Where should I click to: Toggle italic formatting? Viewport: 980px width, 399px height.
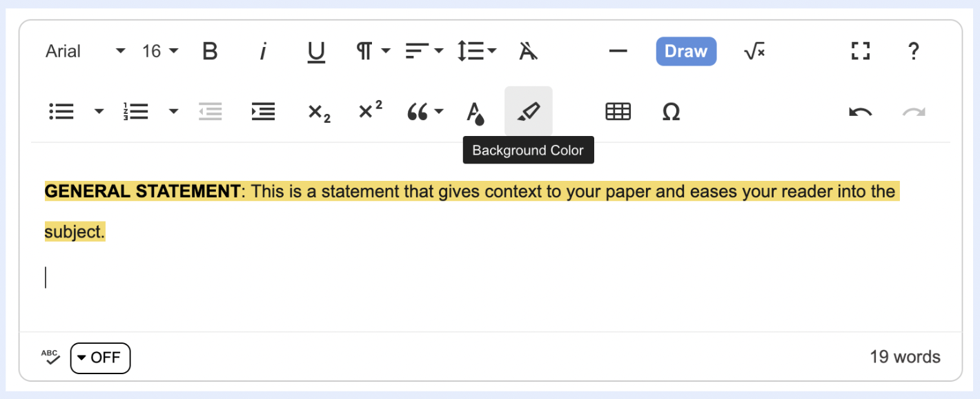pos(263,51)
